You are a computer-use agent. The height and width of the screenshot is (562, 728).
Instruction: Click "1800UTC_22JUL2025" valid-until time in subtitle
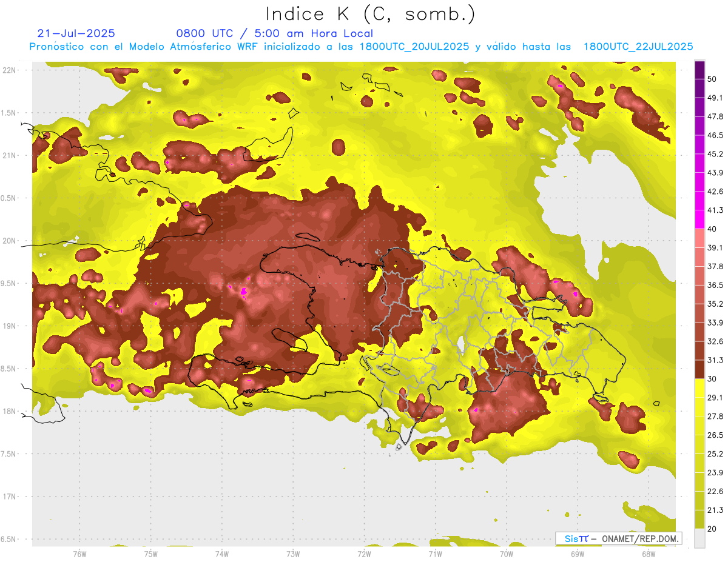click(638, 47)
